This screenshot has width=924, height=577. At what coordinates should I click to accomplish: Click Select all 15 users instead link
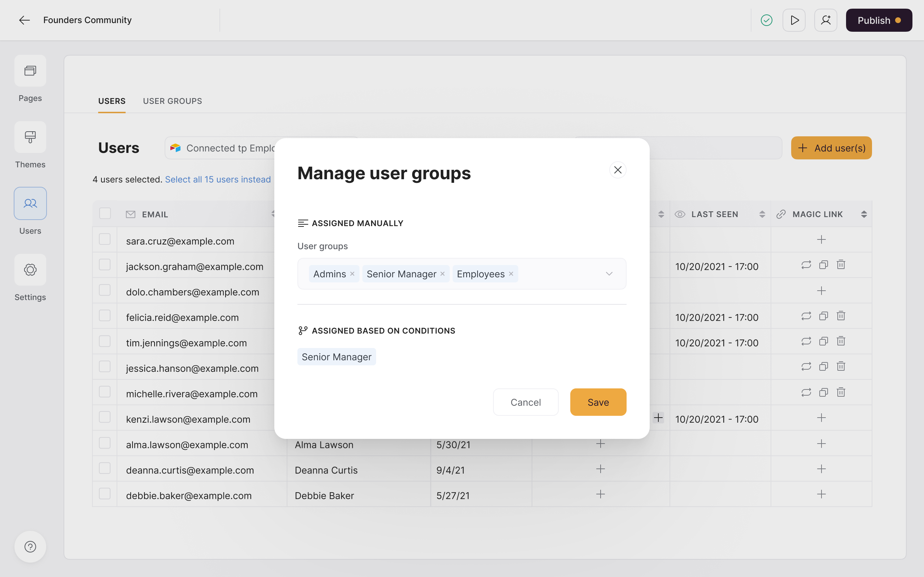[x=218, y=179]
